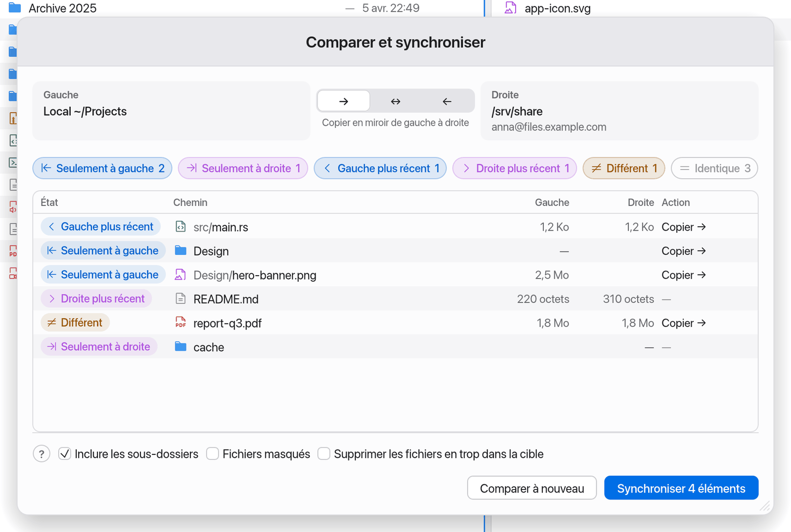Click 'Seulement à droite' badge of cache
Image resolution: width=791 pixels, height=532 pixels.
[99, 347]
